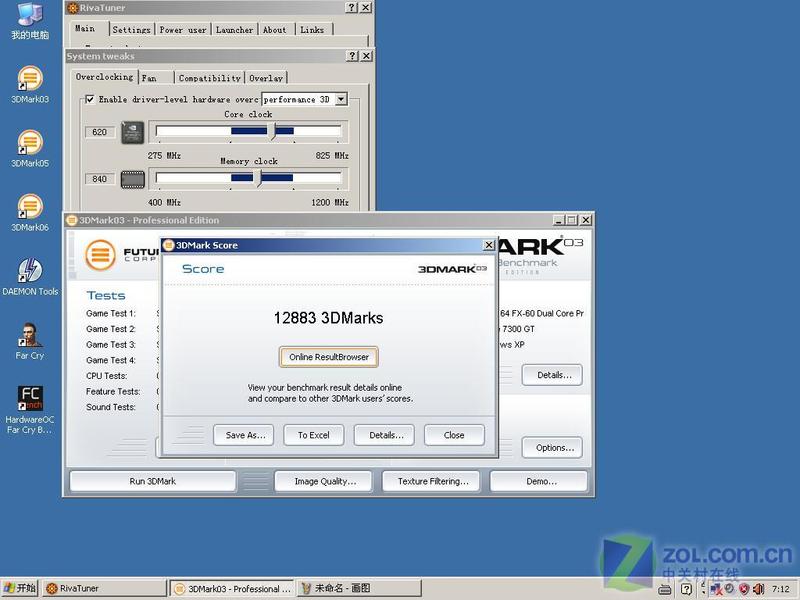Click the memory chip icon beside Memory clock
This screenshot has height=600, width=800.
click(x=133, y=179)
